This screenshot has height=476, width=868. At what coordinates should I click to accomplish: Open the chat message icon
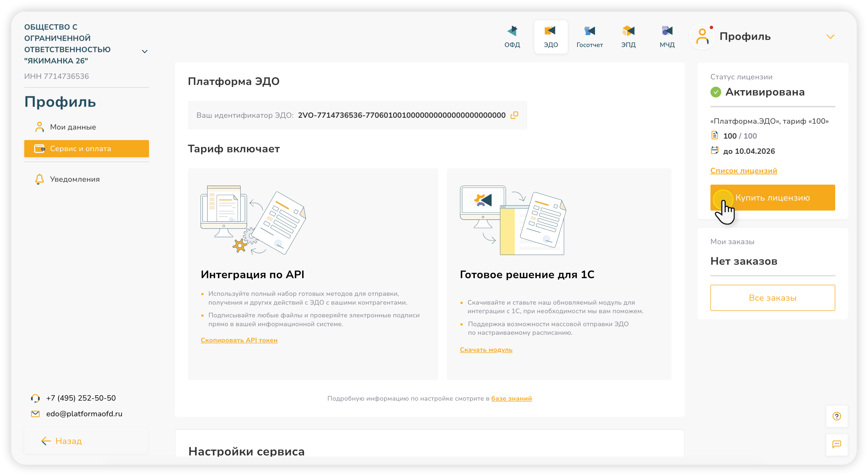[x=836, y=444]
